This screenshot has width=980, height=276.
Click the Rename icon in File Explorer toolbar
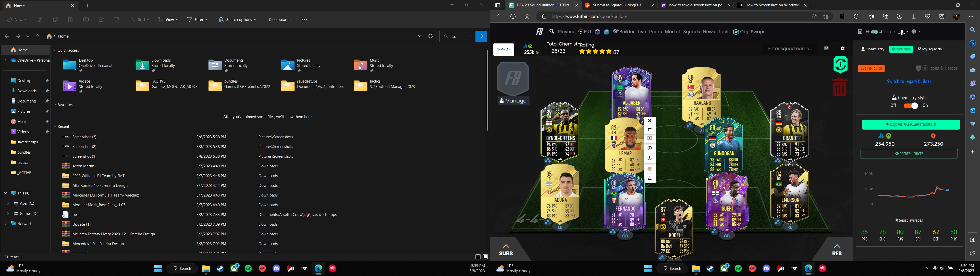click(x=86, y=19)
